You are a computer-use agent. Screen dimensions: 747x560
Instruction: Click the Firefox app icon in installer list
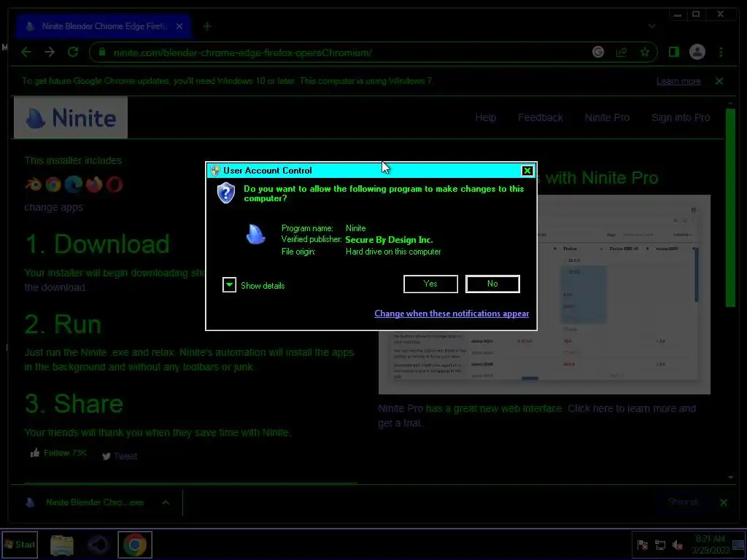[94, 184]
